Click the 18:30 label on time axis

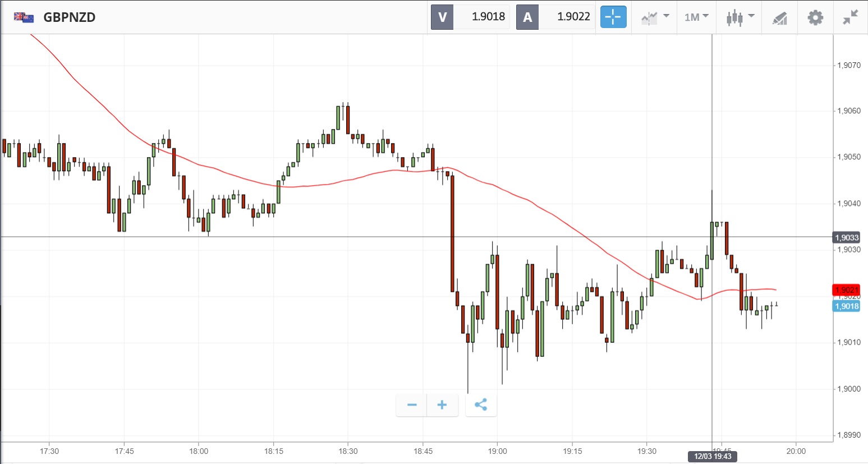click(348, 451)
